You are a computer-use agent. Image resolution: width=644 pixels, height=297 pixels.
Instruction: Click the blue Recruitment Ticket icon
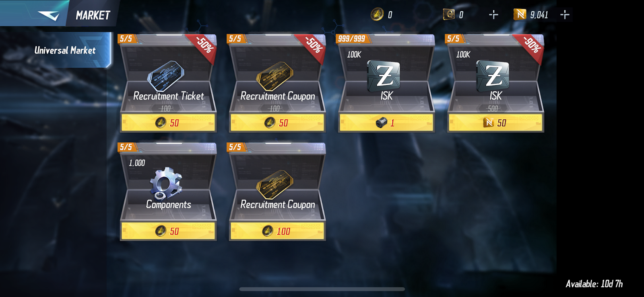pyautogui.click(x=165, y=76)
